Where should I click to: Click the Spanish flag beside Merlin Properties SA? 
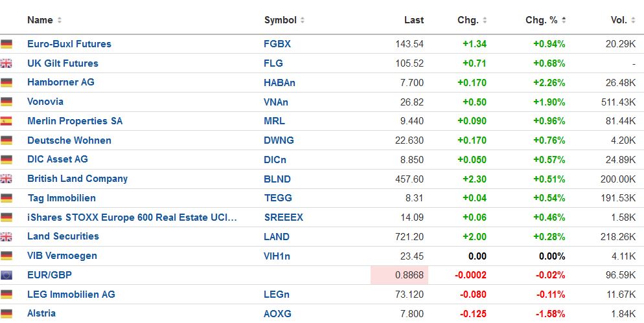[x=7, y=121]
